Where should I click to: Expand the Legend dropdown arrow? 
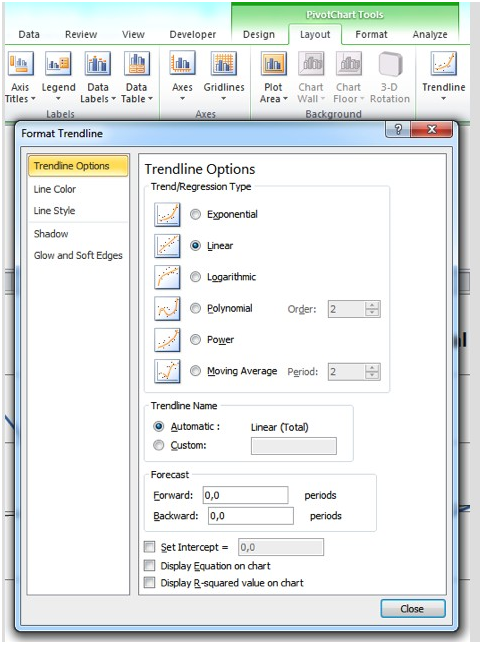[58, 99]
